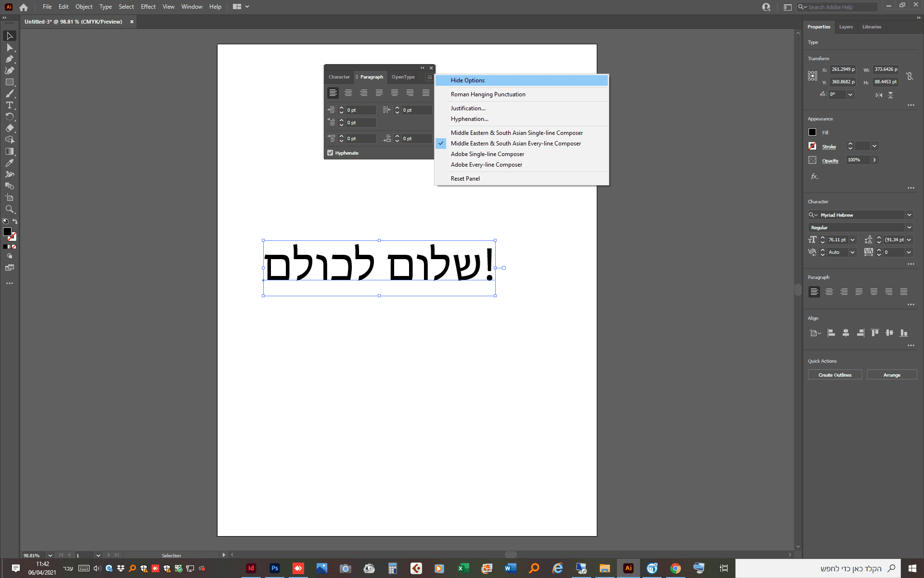Expand the zoom level dropdown in status bar
Screen dimensions: 924x578
[50, 555]
